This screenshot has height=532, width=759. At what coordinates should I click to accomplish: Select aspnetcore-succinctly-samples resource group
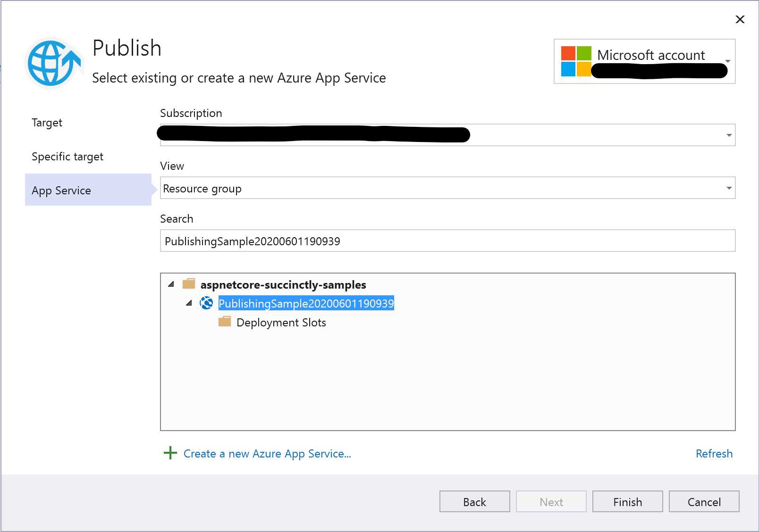(x=283, y=285)
